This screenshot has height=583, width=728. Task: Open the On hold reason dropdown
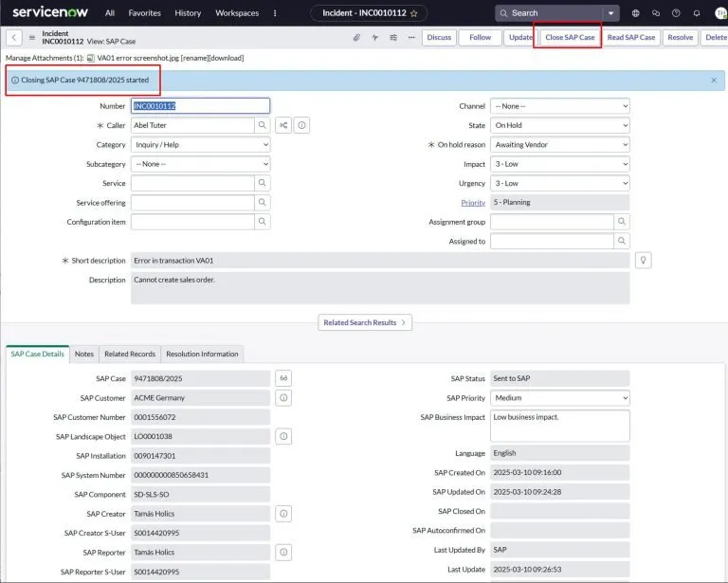click(560, 145)
